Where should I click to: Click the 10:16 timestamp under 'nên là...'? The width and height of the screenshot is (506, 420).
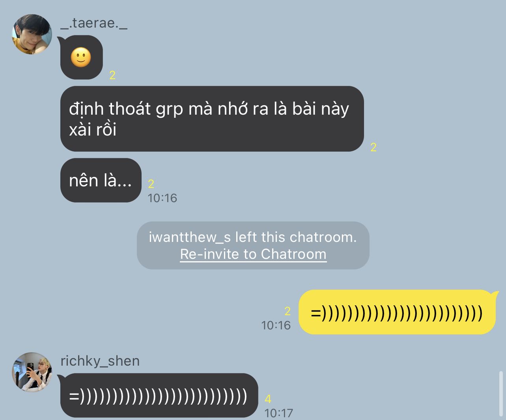[162, 198]
